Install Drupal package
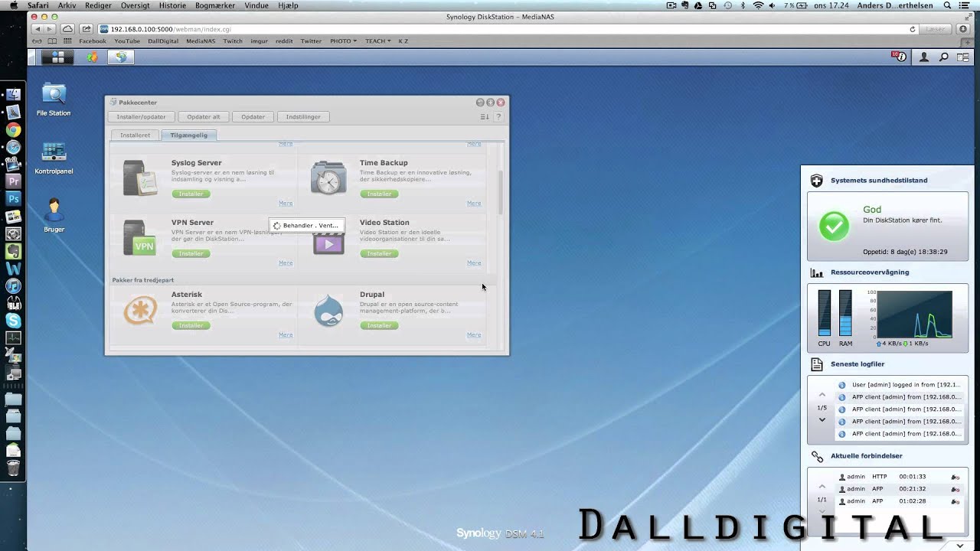 (379, 326)
